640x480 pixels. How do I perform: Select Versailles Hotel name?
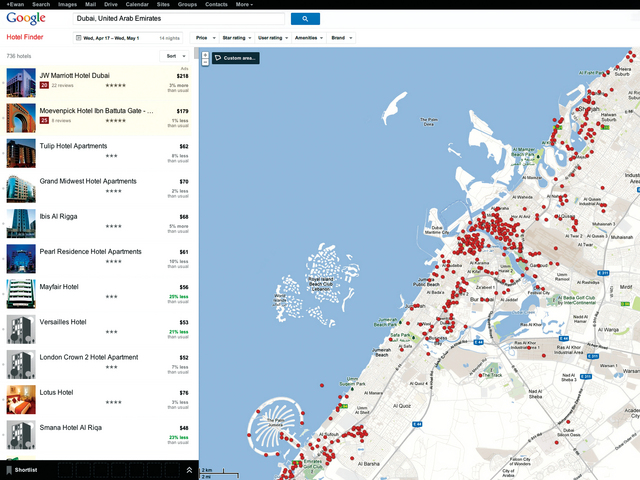click(63, 322)
